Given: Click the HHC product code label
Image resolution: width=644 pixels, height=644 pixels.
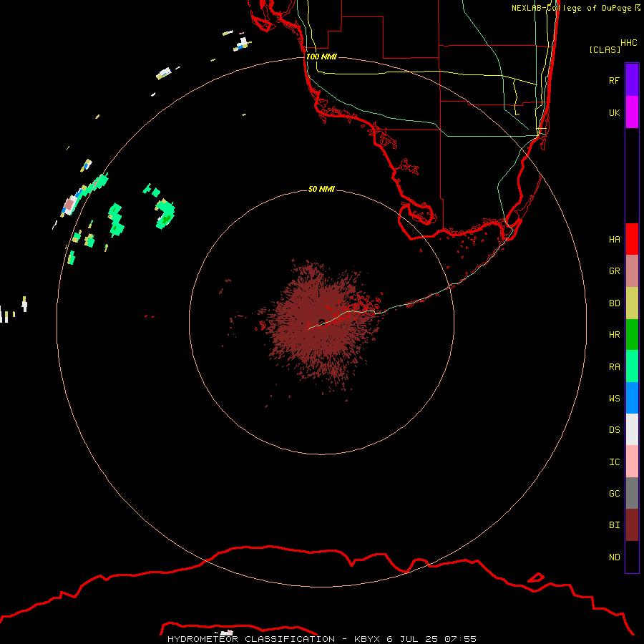Looking at the screenshot, I should pyautogui.click(x=629, y=43).
